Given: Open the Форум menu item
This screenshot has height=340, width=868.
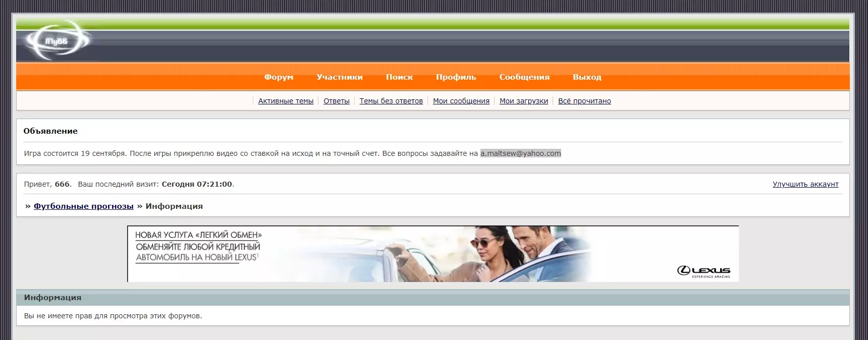Looking at the screenshot, I should tap(279, 77).
